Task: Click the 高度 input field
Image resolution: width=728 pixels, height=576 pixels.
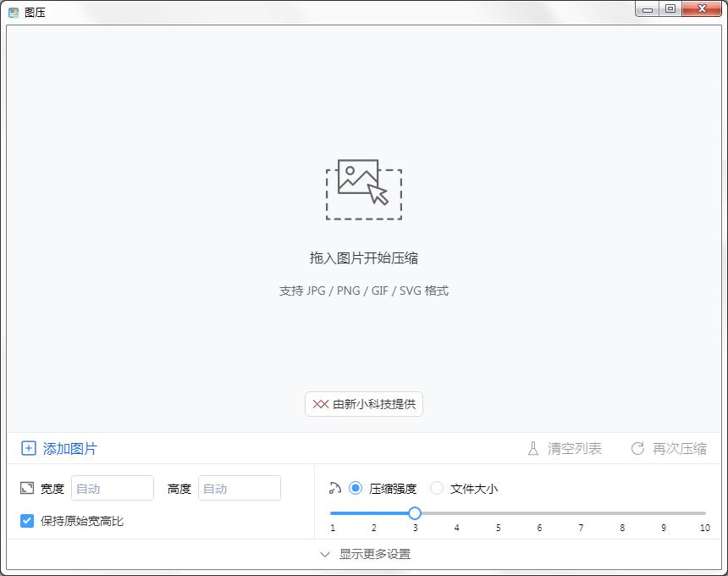Action: coord(240,488)
